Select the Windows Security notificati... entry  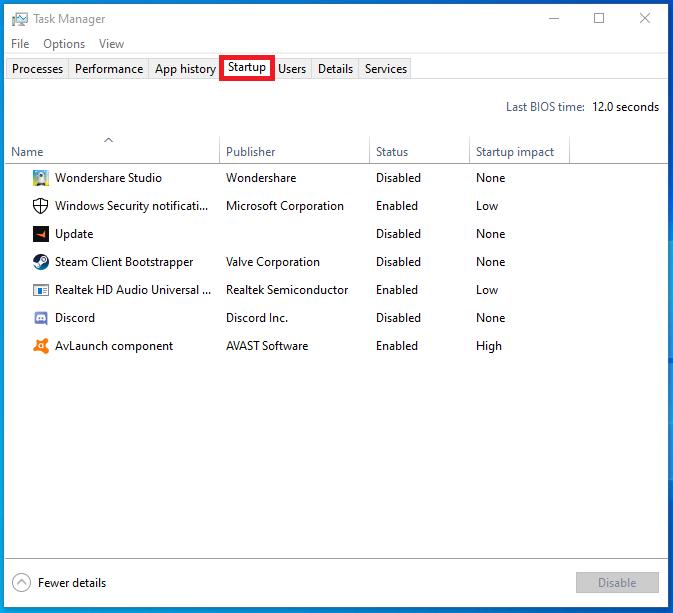click(131, 206)
